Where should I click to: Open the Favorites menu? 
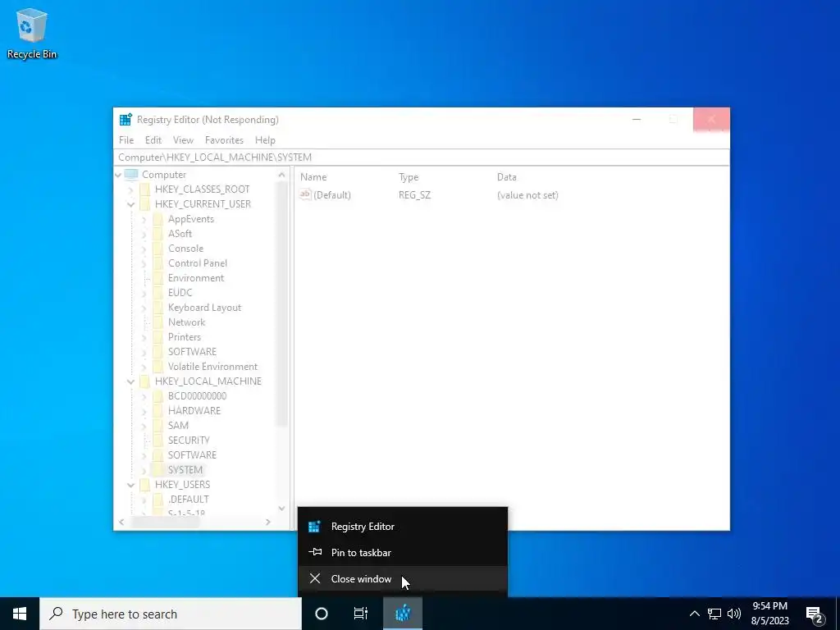[x=225, y=139]
